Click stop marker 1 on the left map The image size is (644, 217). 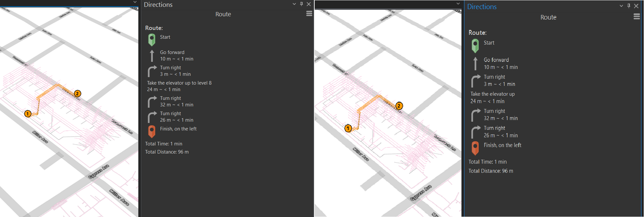28,114
